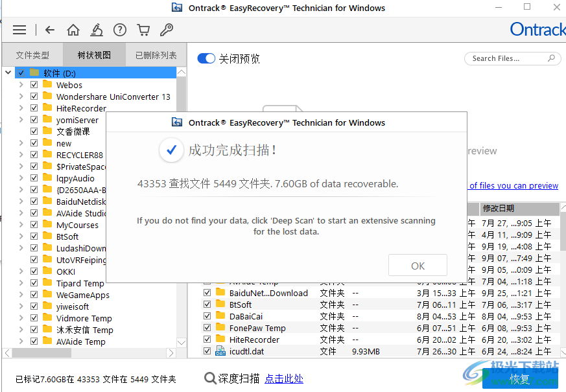Click the yiweisoft folder icon
Screen dimensions: 566x392
pos(47,306)
